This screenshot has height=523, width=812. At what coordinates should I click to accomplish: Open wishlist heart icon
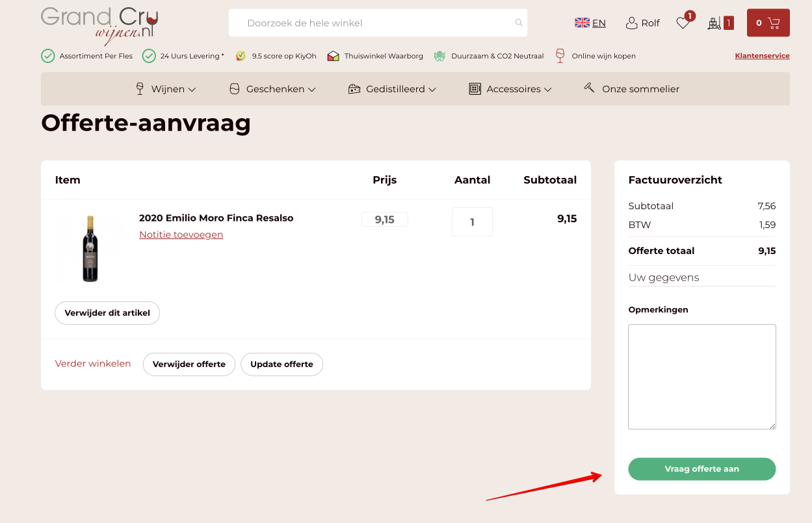click(x=683, y=23)
